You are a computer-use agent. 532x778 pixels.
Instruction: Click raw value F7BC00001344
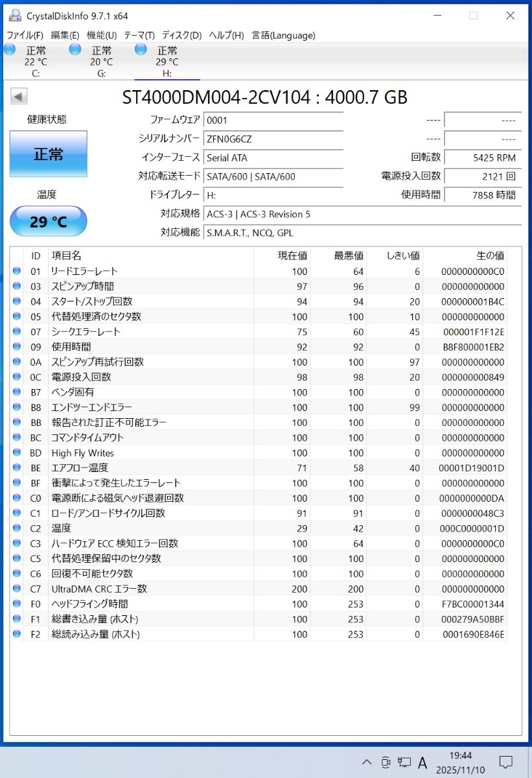coord(473,604)
